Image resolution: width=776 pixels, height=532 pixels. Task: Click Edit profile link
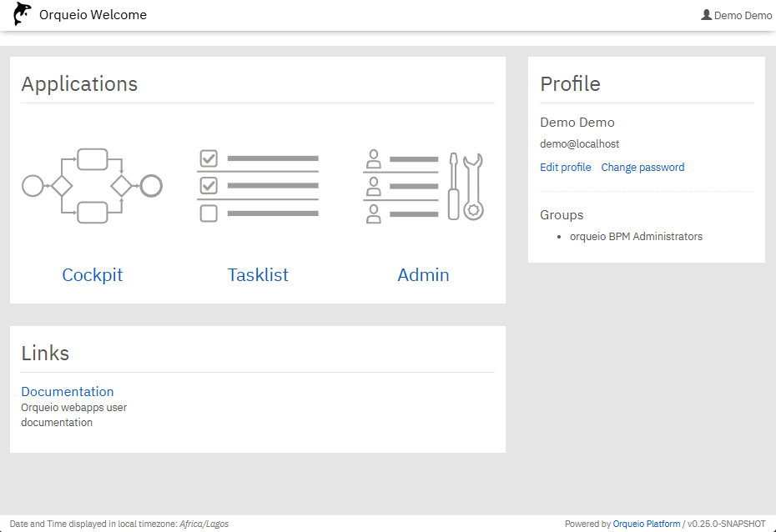[x=565, y=168]
